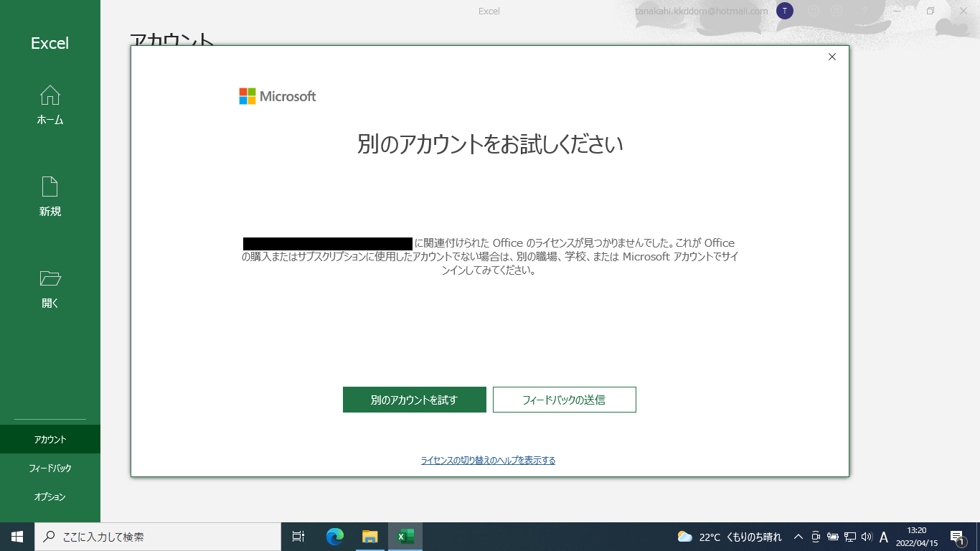This screenshot has width=980, height=551.
Task: Expand hidden system tray icons
Action: (798, 537)
